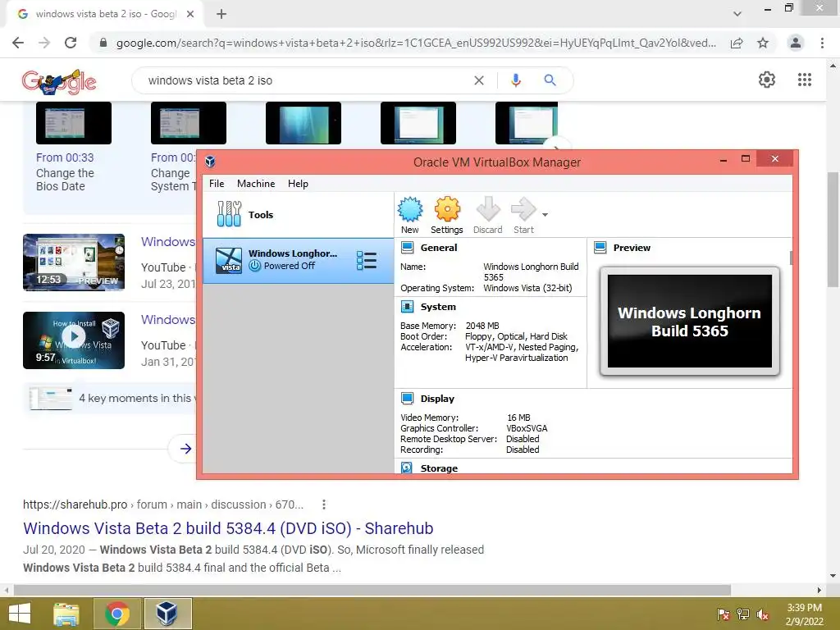Click the VirtualBox title bar cube icon
Viewport: 840px width, 630px height.
click(x=211, y=162)
